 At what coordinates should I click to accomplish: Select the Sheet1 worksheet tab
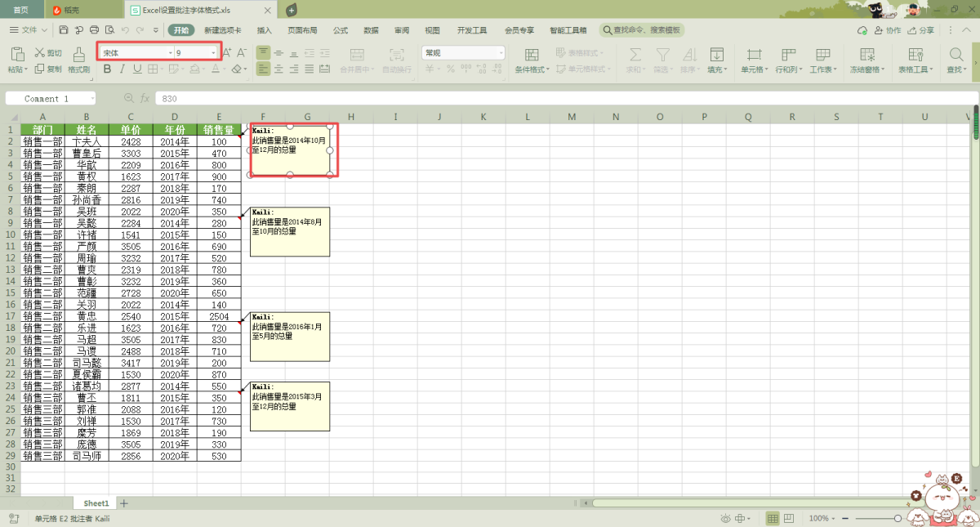coord(96,503)
